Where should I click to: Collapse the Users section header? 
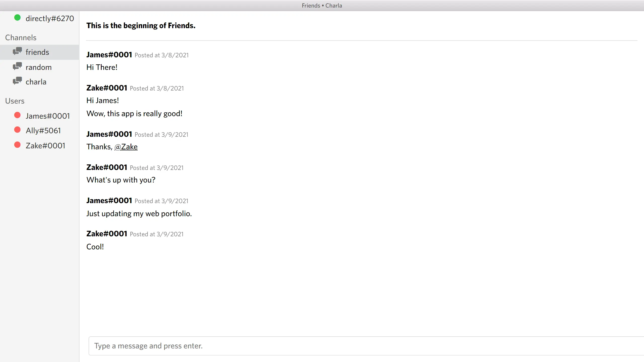tap(15, 101)
